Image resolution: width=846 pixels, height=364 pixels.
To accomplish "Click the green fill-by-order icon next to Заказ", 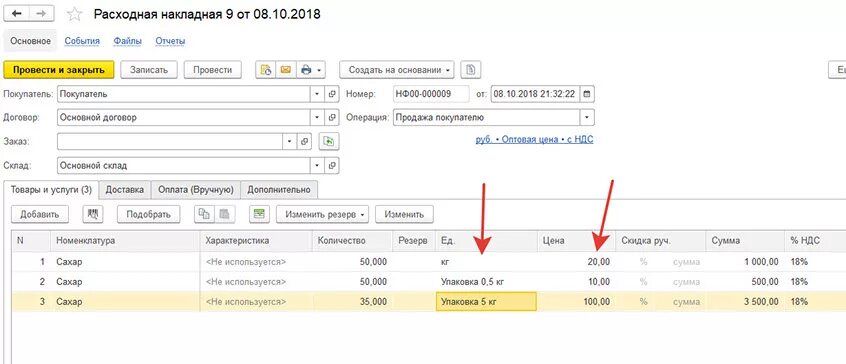I will click(329, 141).
